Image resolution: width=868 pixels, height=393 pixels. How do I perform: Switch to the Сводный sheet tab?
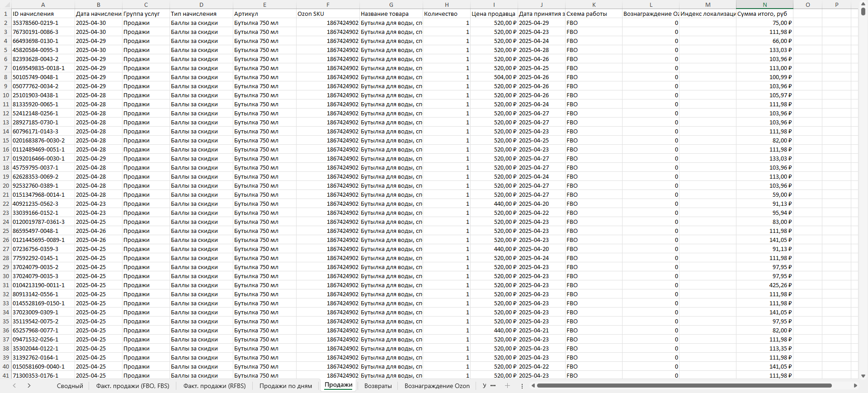70,386
